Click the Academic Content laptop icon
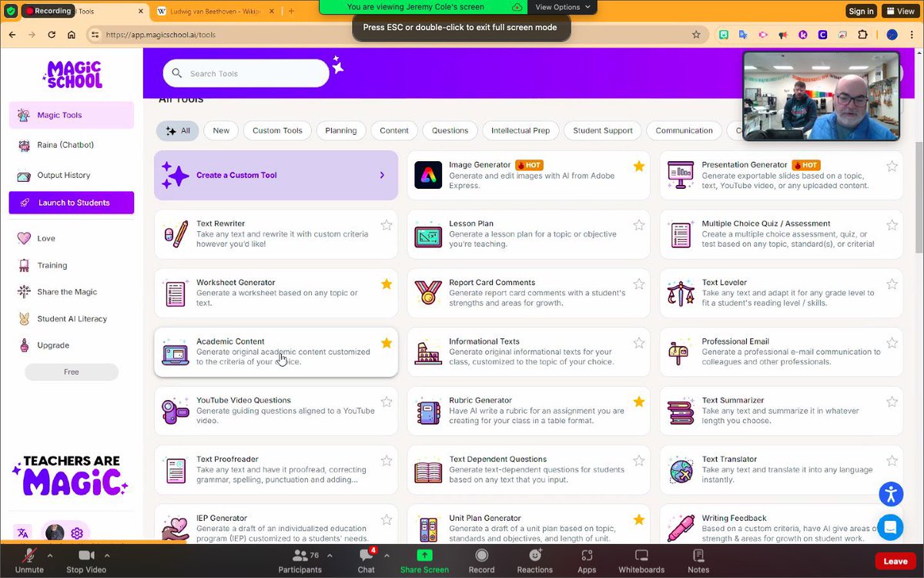 point(176,351)
